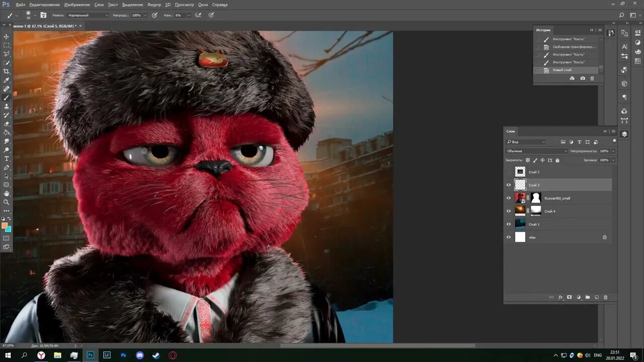Hide layer Слой 1

(x=509, y=224)
